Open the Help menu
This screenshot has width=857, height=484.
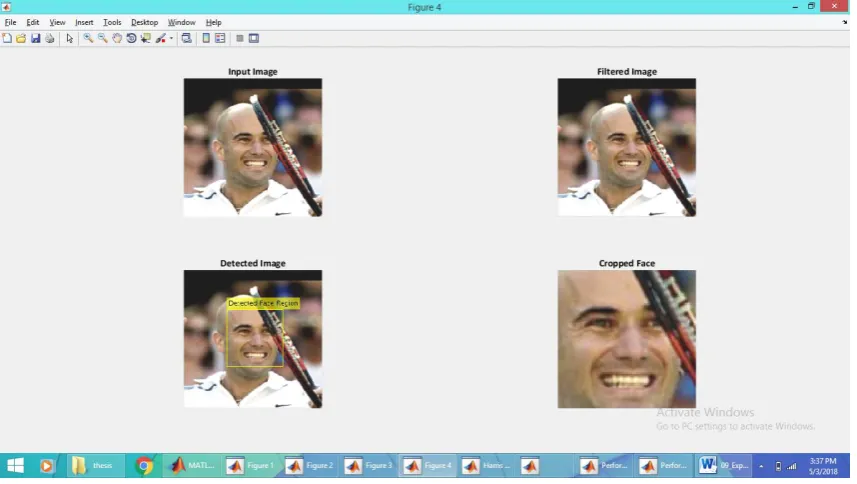(x=214, y=22)
